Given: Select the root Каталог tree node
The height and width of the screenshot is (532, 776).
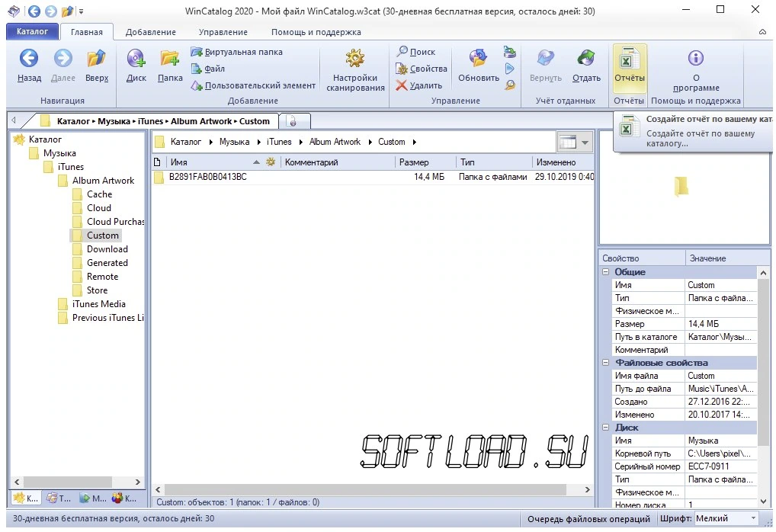Looking at the screenshot, I should pyautogui.click(x=45, y=139).
